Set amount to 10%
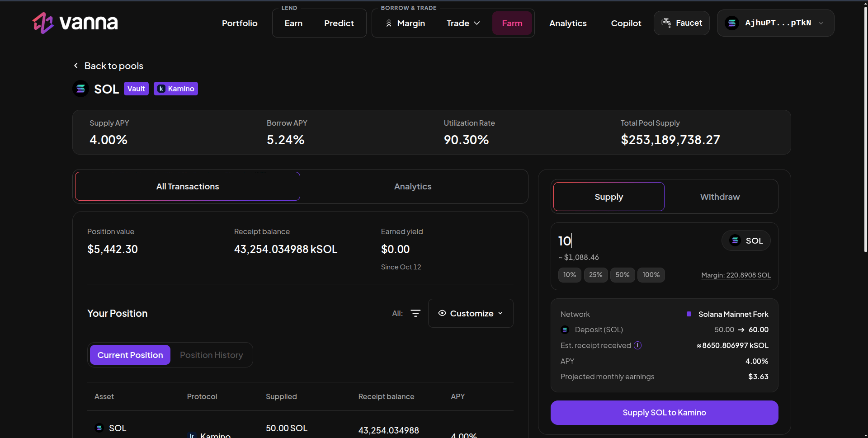The image size is (868, 438). click(x=570, y=275)
